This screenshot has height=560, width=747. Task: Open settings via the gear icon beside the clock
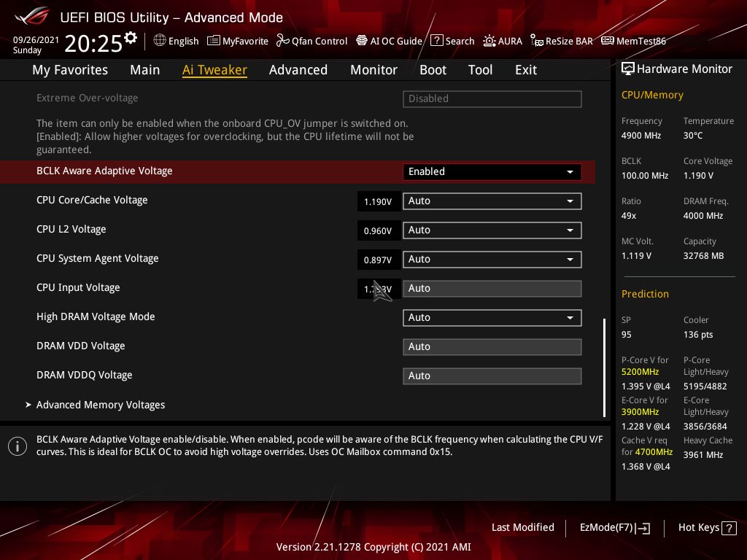131,38
